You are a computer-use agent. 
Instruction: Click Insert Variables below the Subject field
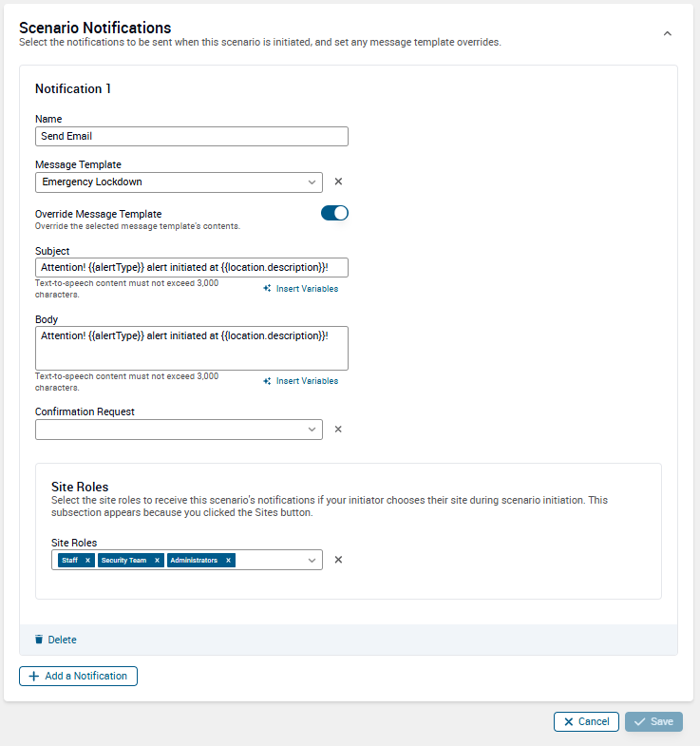[301, 289]
